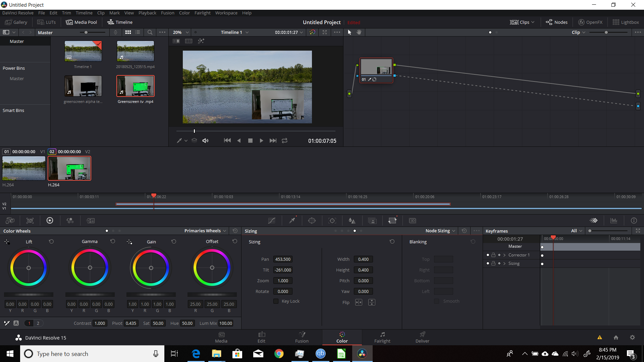Open the LUTs panel

point(46,22)
